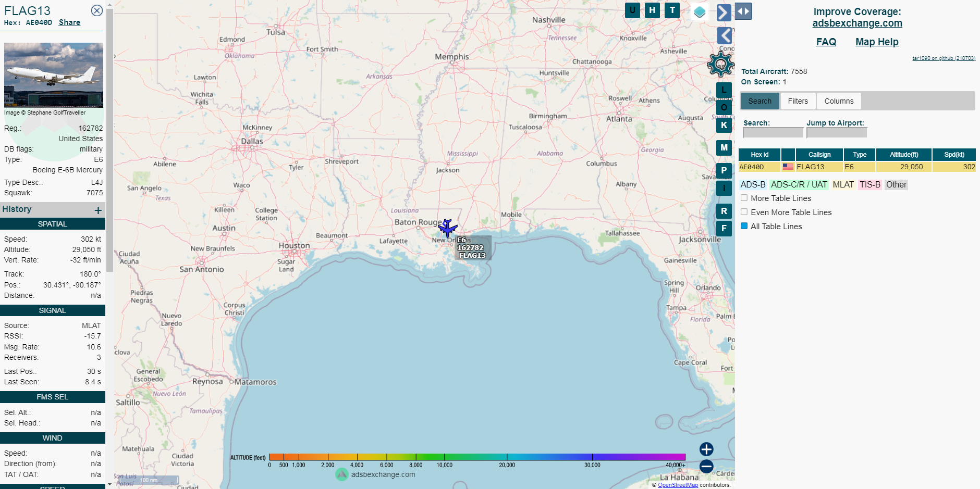The height and width of the screenshot is (489, 980).
Task: Select the FLAG13 aircraft icon on map
Action: 447,228
